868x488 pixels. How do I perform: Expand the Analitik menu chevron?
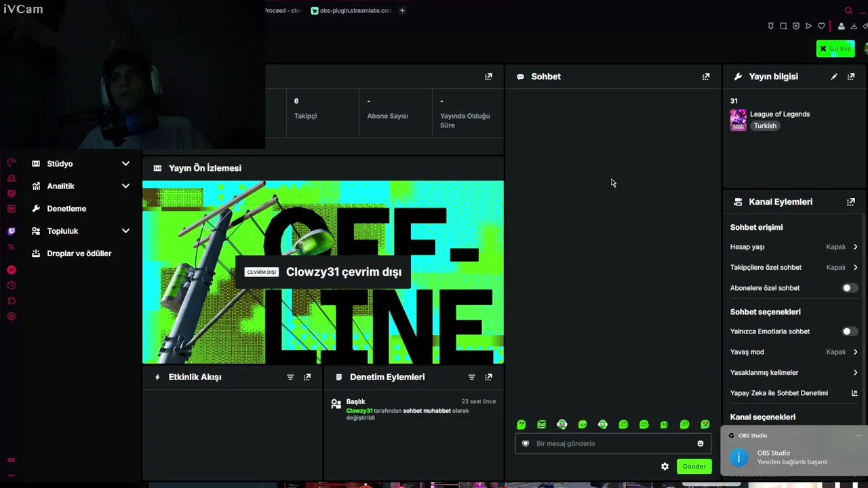tap(125, 186)
